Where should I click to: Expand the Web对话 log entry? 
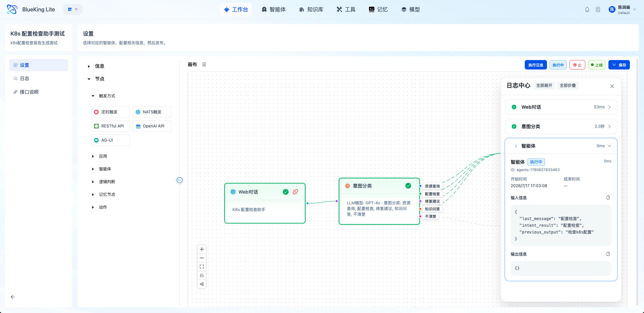pyautogui.click(x=561, y=107)
